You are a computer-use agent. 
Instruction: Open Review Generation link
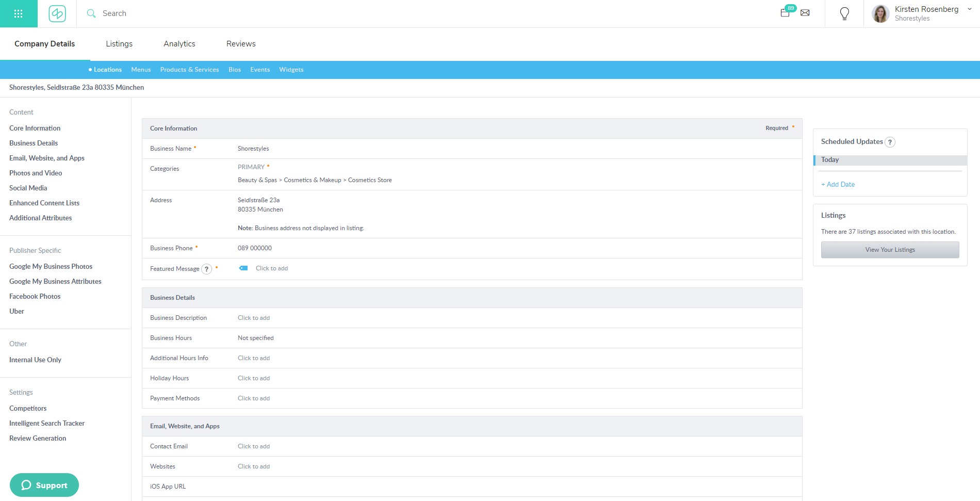click(x=38, y=438)
